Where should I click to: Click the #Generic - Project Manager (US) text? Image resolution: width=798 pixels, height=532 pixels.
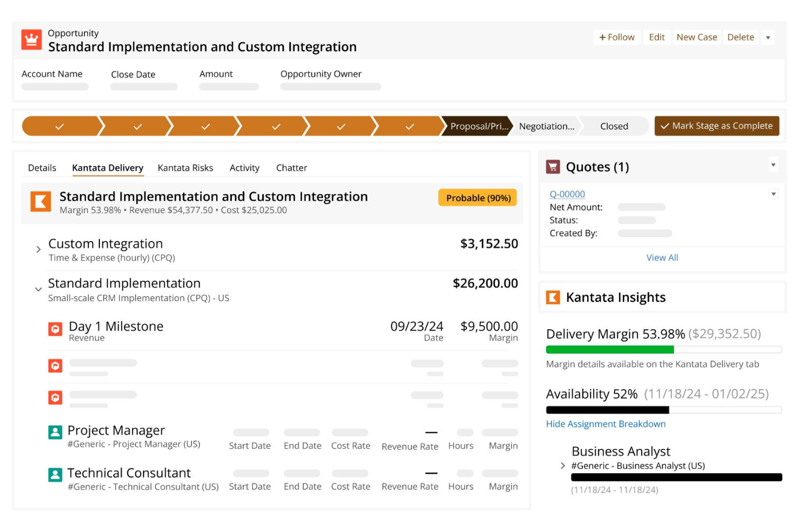[x=134, y=444]
